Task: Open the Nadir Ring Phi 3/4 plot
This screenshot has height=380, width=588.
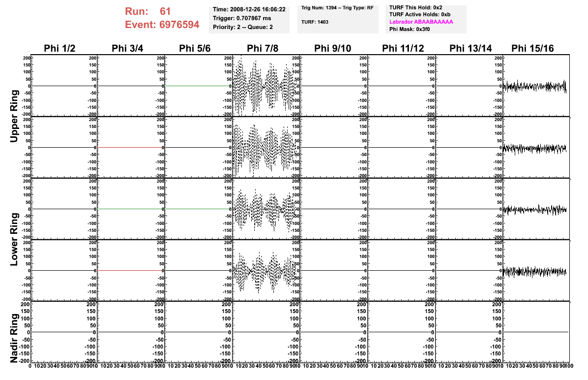Action: (x=131, y=332)
